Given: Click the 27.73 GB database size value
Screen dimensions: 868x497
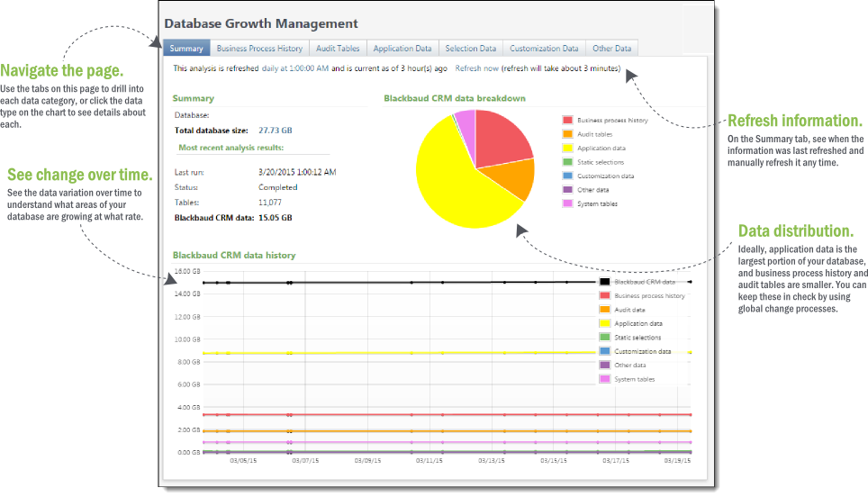Looking at the screenshot, I should [x=276, y=131].
